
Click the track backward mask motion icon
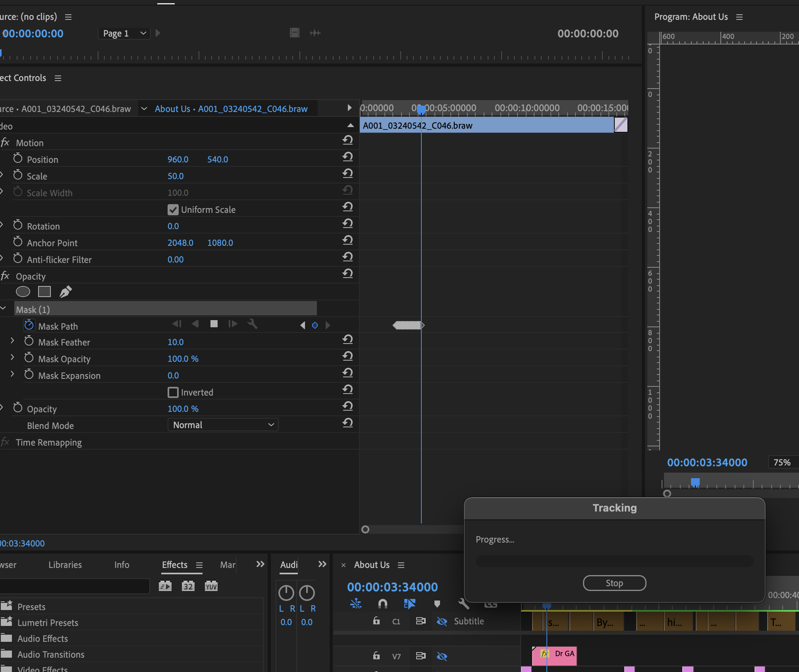coord(195,325)
